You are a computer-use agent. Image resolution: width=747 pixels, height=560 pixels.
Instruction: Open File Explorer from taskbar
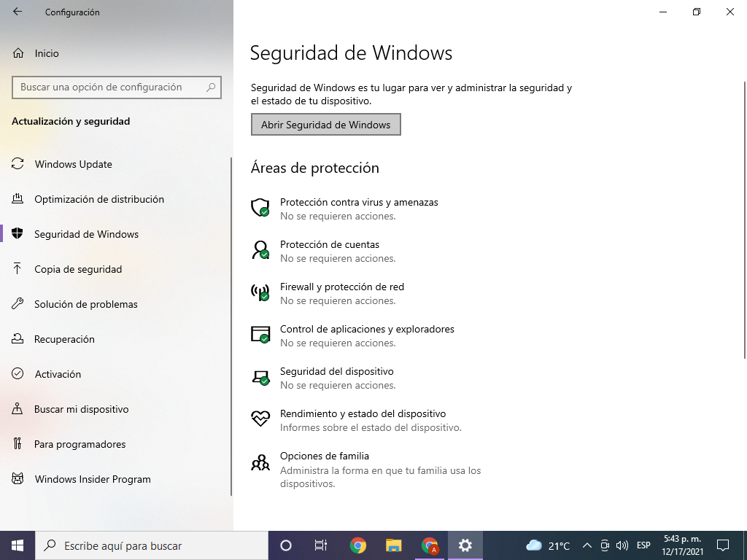[x=393, y=545]
